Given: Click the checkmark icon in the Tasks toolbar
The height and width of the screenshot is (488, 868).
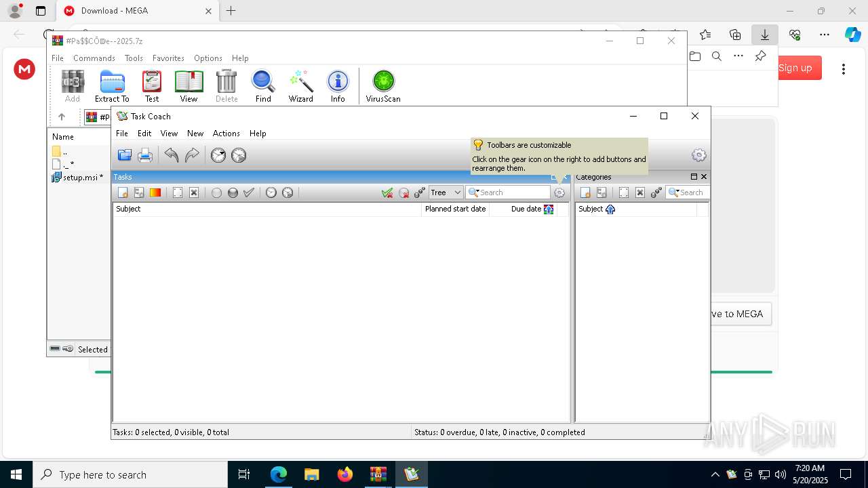Looking at the screenshot, I should [249, 192].
